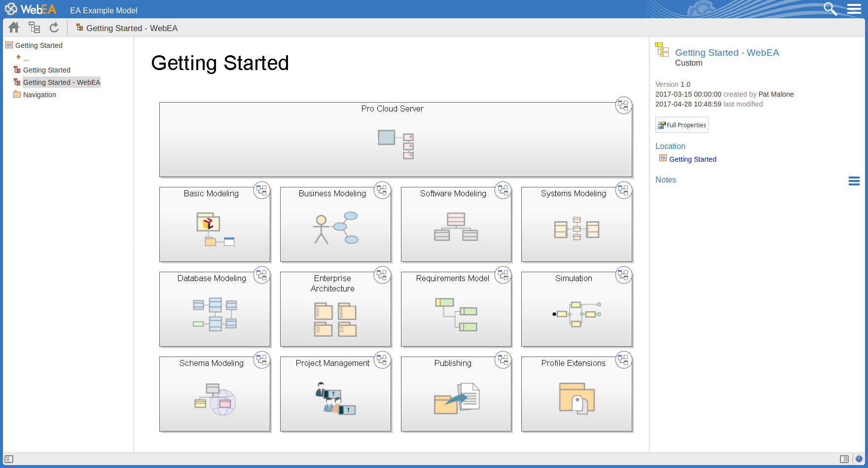868x468 pixels.
Task: Open the Getting Started location link
Action: click(x=692, y=159)
